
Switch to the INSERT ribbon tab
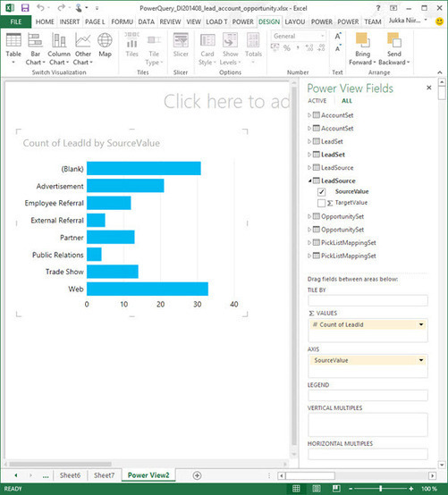pos(70,21)
